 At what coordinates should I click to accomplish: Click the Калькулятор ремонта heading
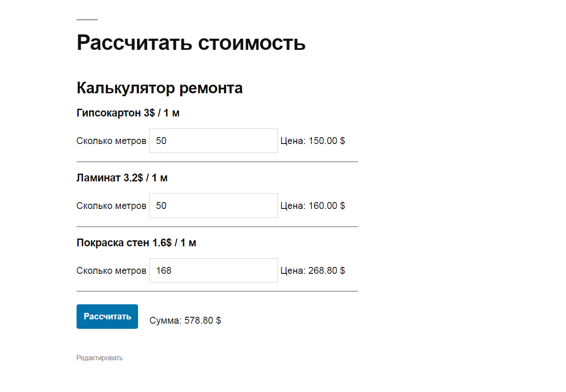[160, 88]
